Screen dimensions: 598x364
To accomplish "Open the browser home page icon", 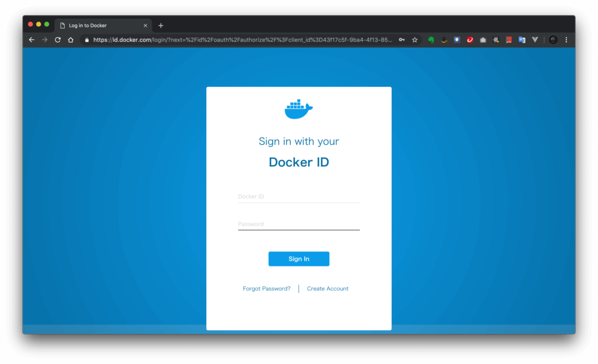I will click(71, 40).
